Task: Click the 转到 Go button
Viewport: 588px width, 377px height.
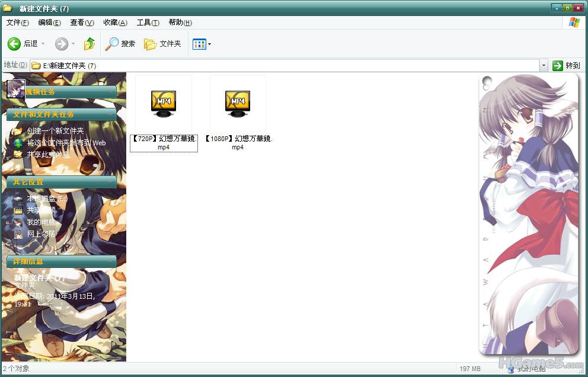Action: [567, 65]
